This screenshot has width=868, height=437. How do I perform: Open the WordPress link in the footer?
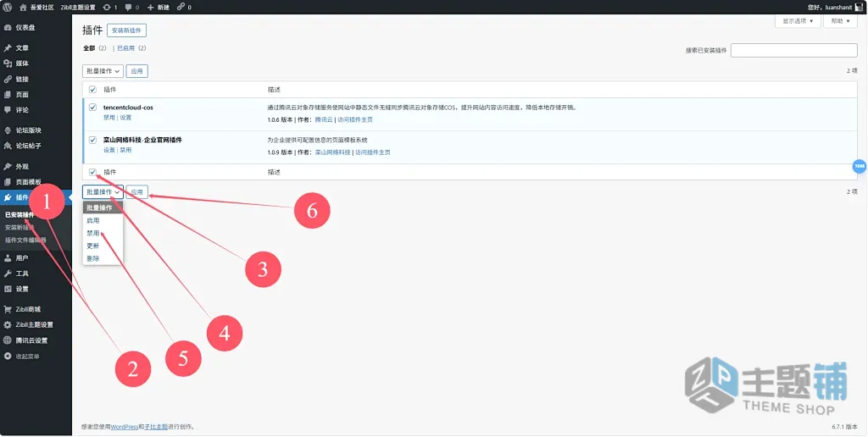coord(125,427)
